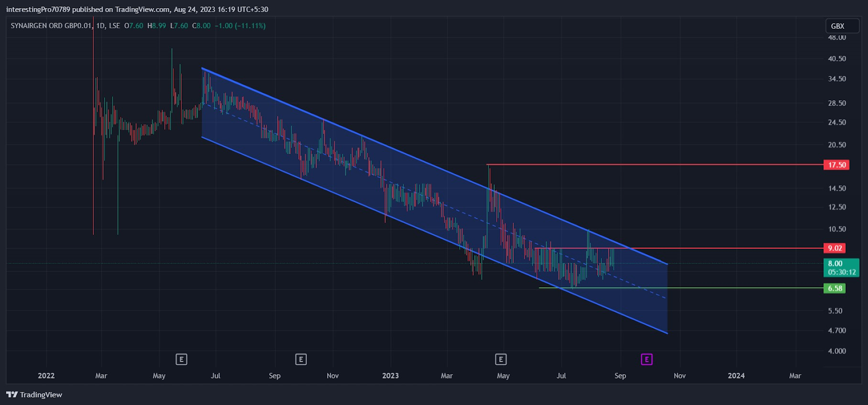Select the red 17.50 price label

(x=836, y=165)
